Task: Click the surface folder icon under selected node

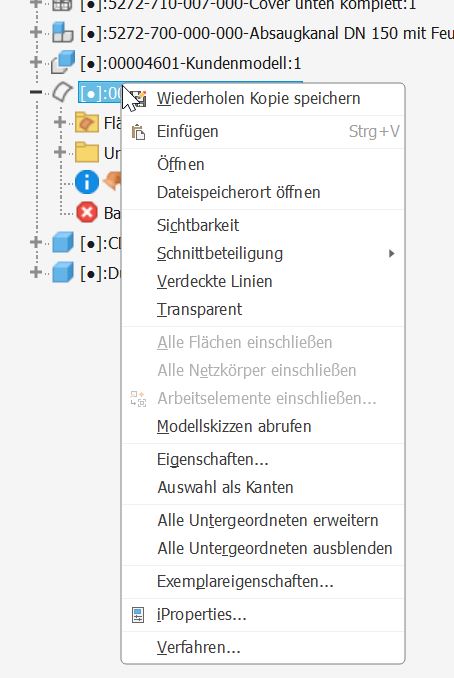Action: pyautogui.click(x=86, y=122)
